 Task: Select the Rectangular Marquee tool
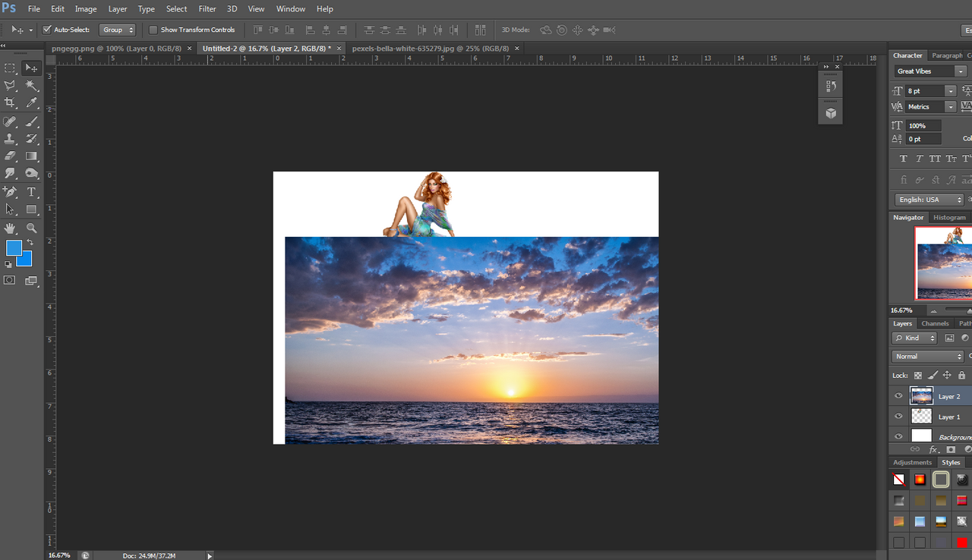coord(10,68)
